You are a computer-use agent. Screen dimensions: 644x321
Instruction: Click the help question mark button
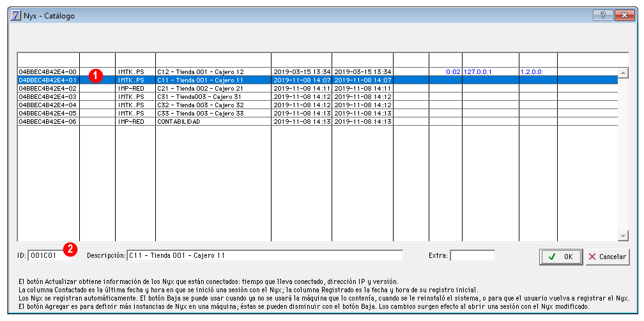point(603,15)
